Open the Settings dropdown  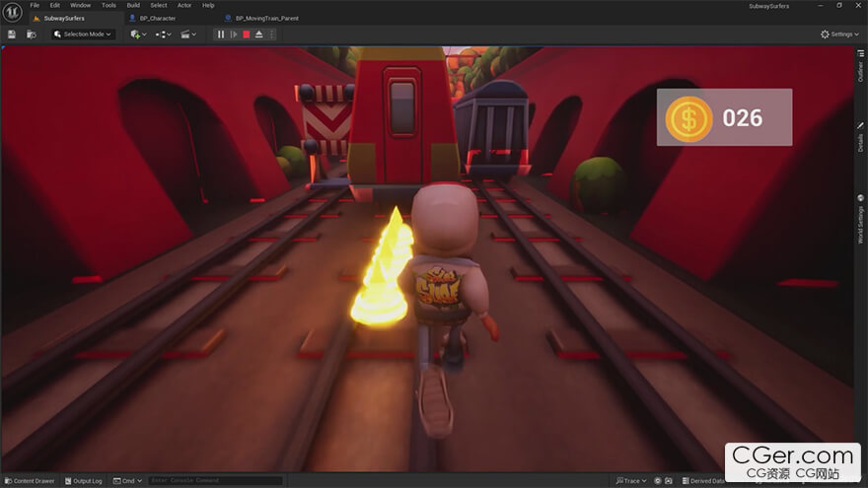tap(839, 35)
